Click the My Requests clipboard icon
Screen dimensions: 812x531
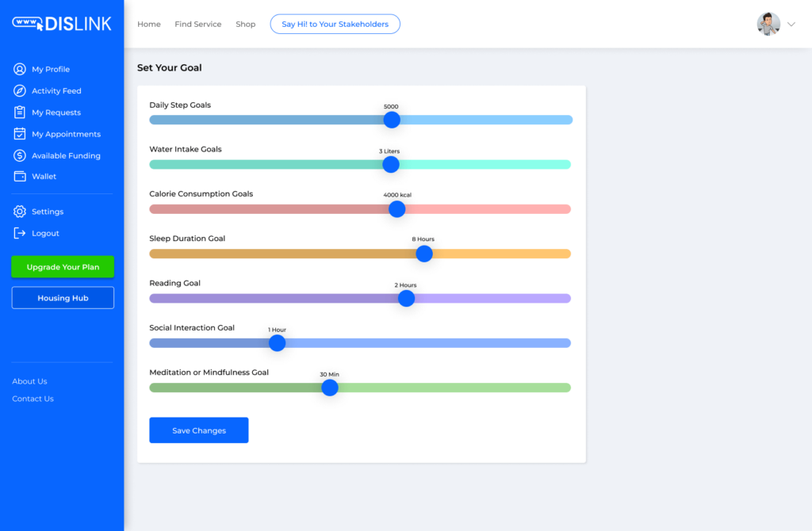20,113
